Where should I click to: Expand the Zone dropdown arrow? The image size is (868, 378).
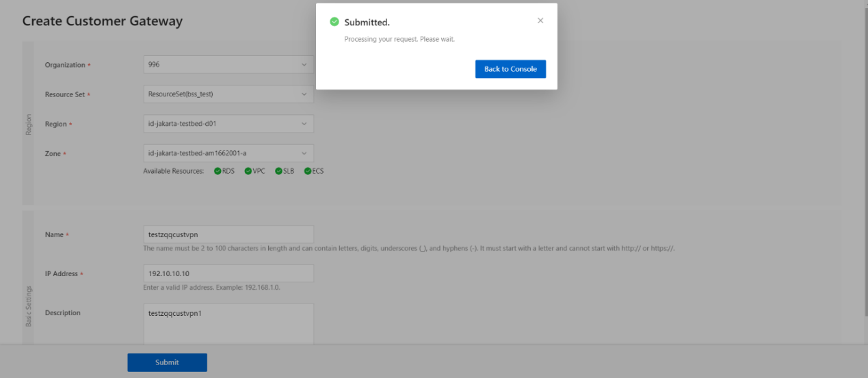304,153
